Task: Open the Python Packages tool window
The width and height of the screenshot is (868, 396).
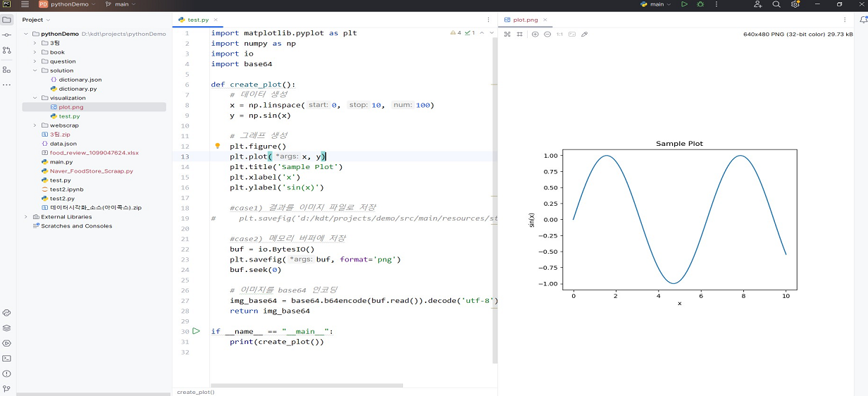Action: click(x=7, y=328)
